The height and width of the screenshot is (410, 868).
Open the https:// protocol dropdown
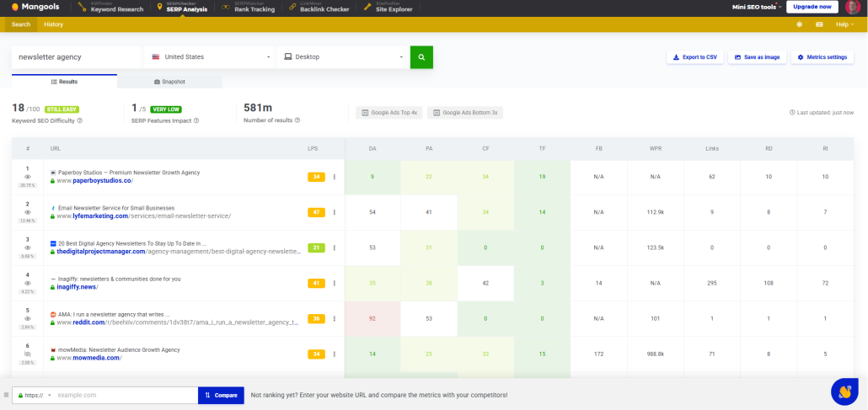35,395
